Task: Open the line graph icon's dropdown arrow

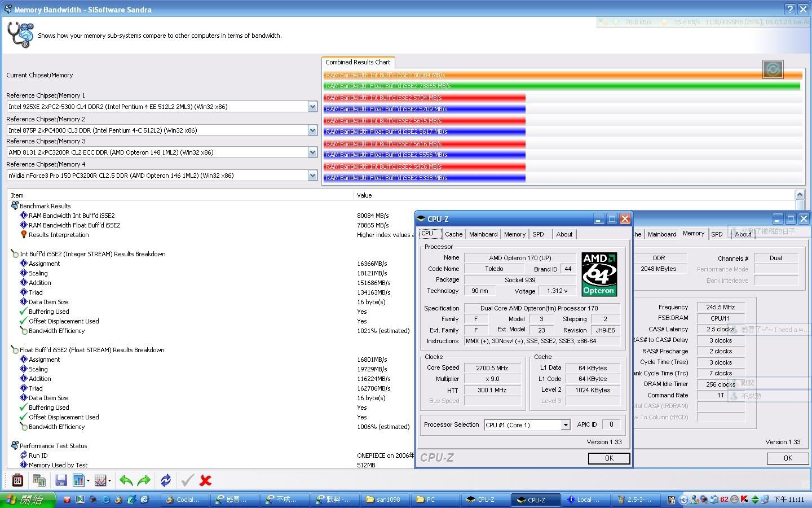Action: pyautogui.click(x=109, y=481)
